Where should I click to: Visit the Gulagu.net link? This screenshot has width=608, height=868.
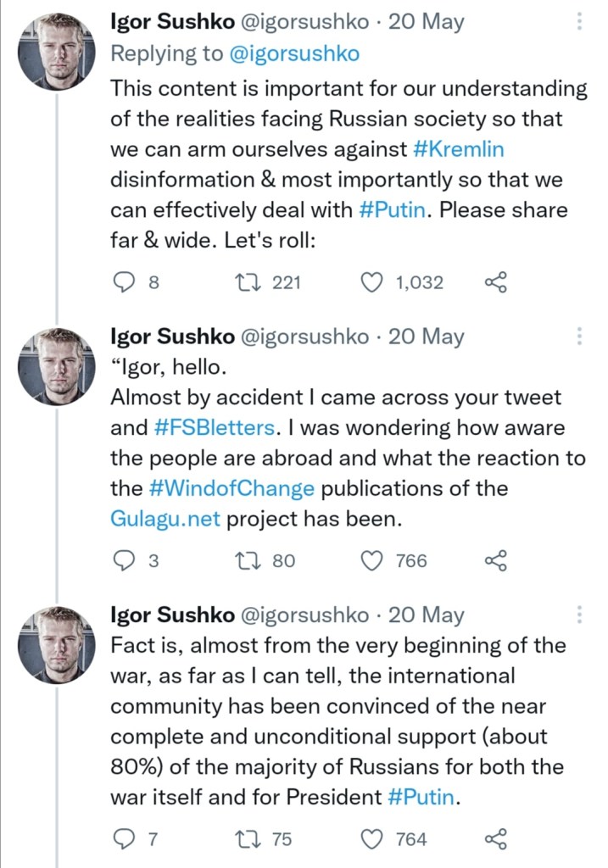tap(165, 519)
